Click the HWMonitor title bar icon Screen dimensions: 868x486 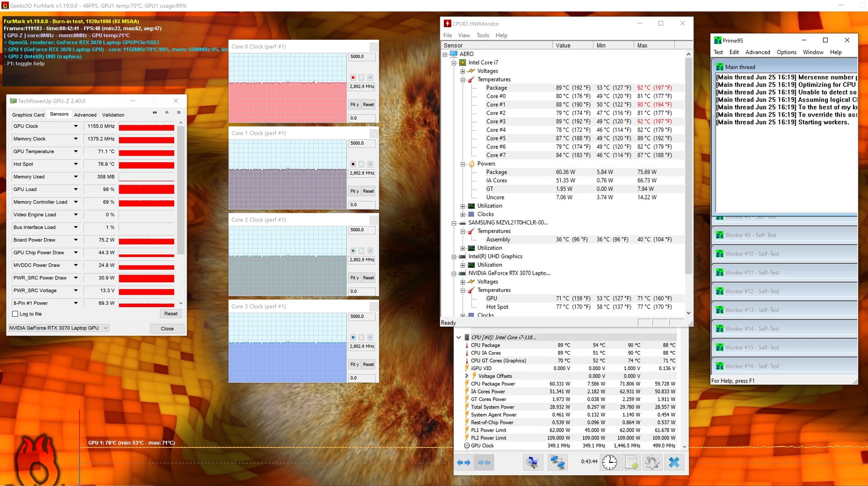[x=447, y=24]
